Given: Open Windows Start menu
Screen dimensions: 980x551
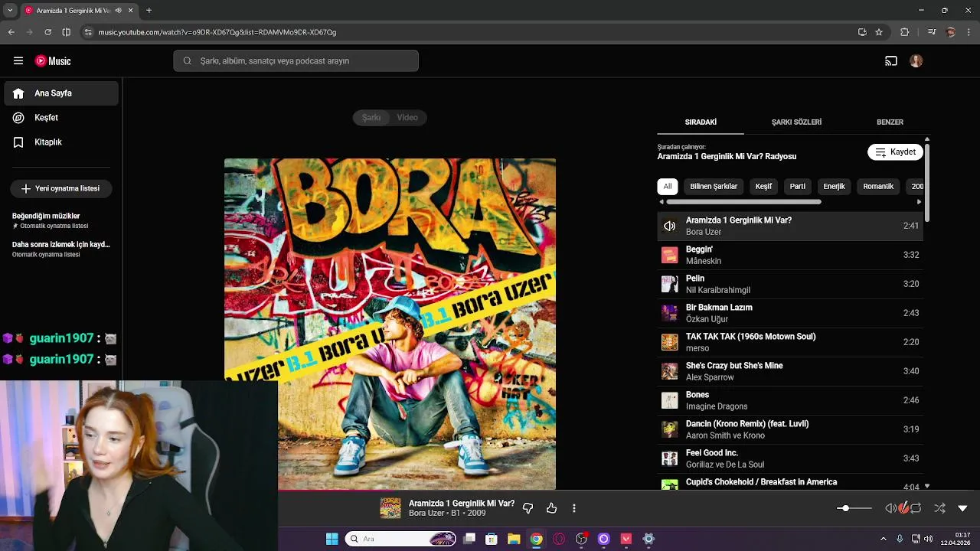Looking at the screenshot, I should pos(332,539).
